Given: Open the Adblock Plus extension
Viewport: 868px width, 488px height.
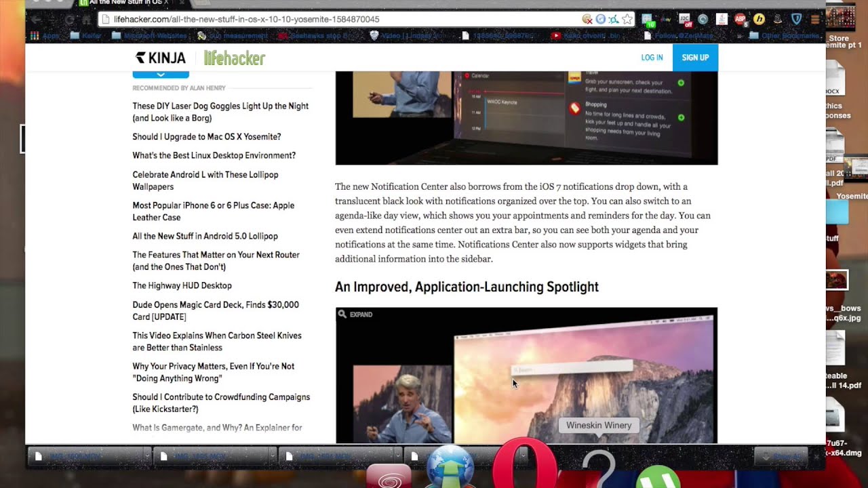Looking at the screenshot, I should 741,20.
